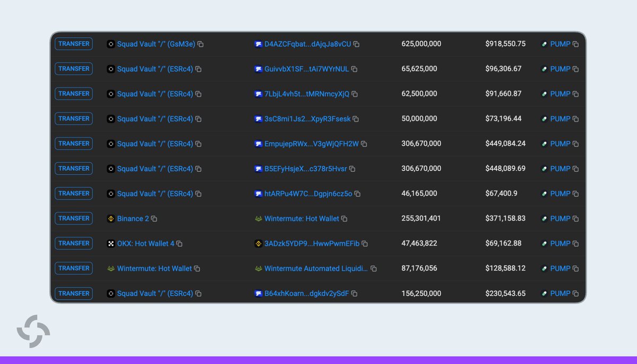The image size is (637, 364).
Task: Open the PUMP token link in the $448,089.69 row
Action: point(560,169)
